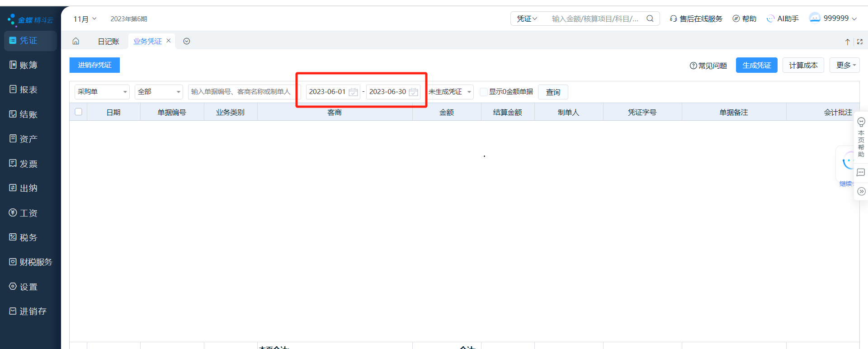Expand the 更多 dropdown button

pos(844,65)
